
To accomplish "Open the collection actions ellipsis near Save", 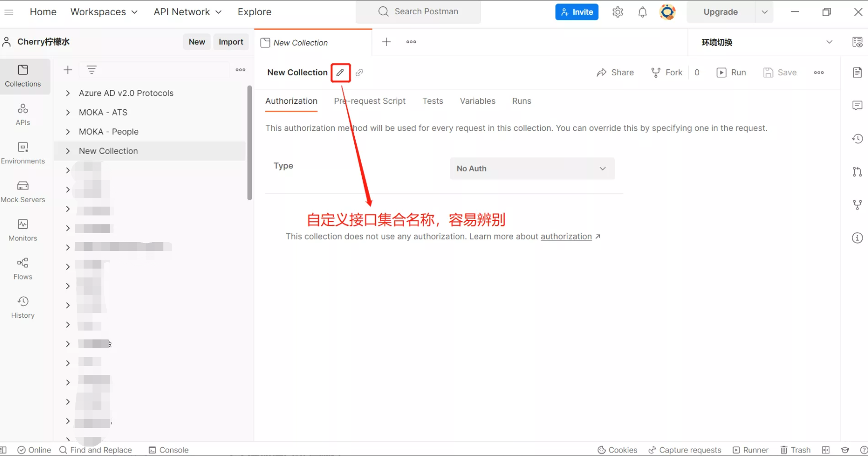I will (819, 72).
